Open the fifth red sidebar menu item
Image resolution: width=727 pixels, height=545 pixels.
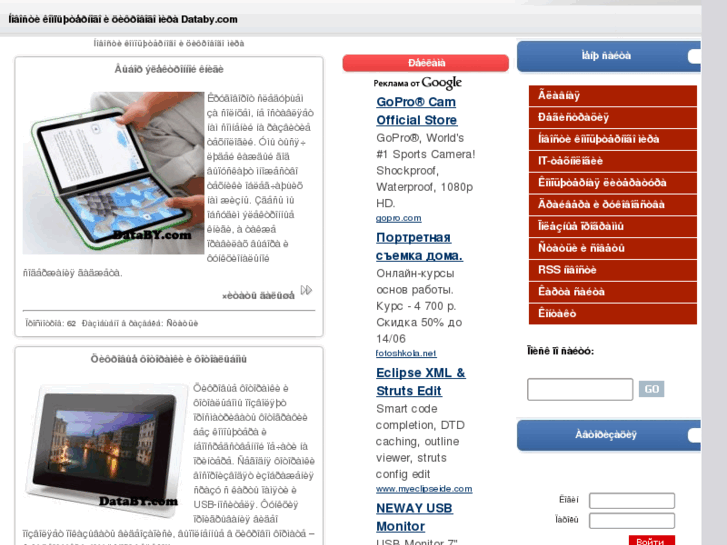612,183
